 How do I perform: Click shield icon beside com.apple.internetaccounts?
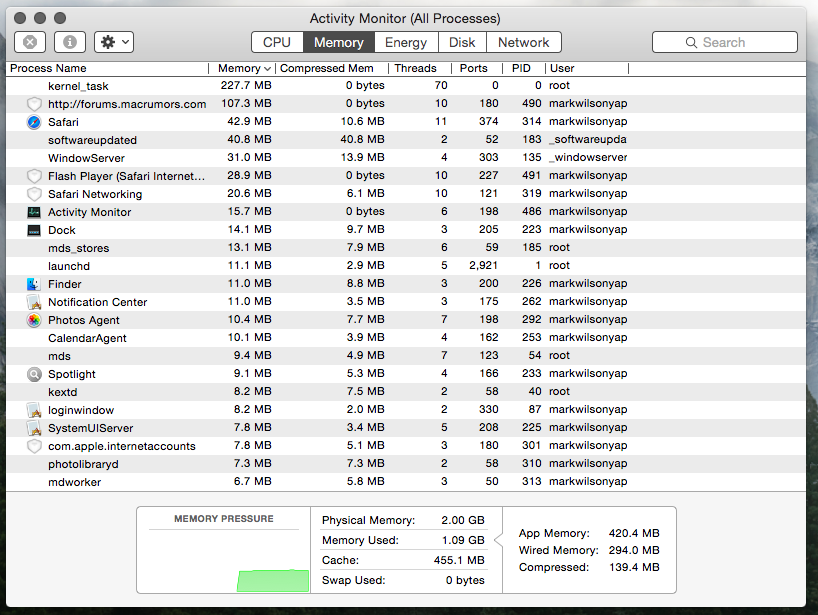click(34, 446)
